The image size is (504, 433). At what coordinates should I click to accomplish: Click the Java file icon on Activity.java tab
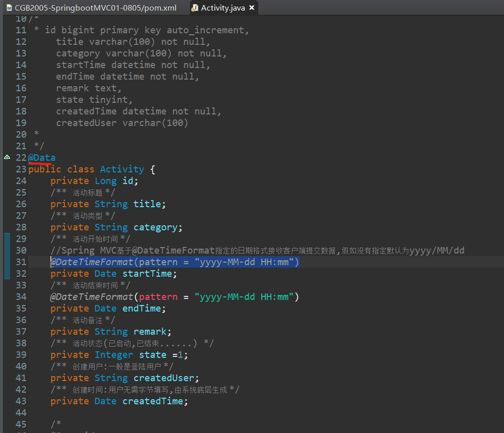pyautogui.click(x=195, y=8)
